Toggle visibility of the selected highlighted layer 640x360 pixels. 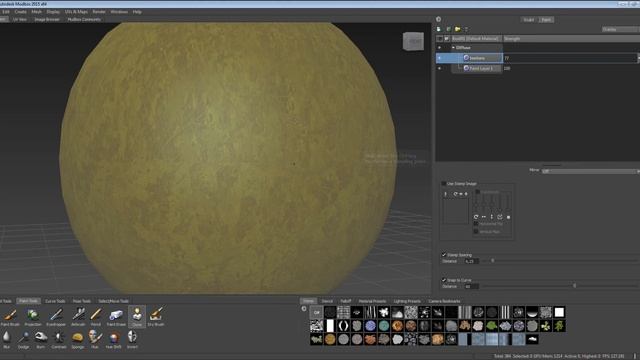click(439, 58)
